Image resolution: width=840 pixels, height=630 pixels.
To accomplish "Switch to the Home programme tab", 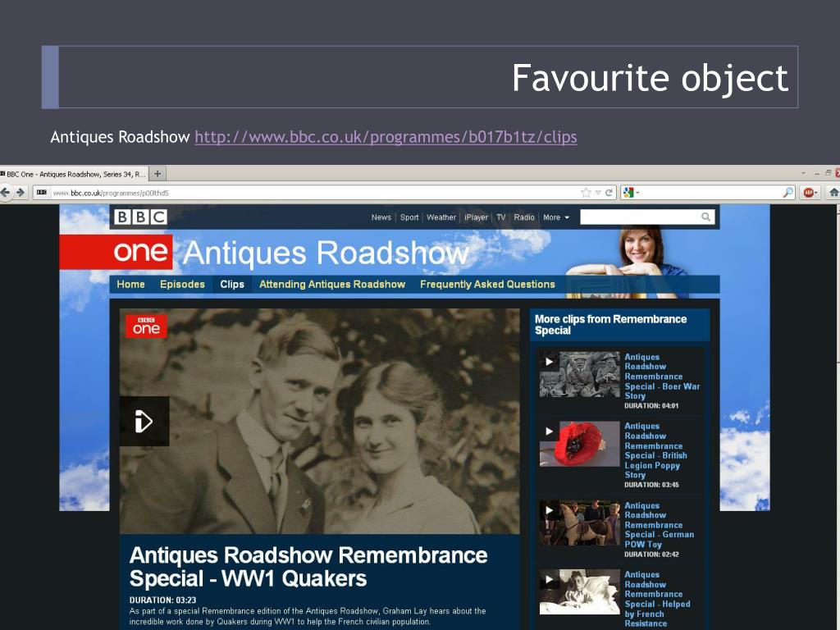I will coord(130,285).
